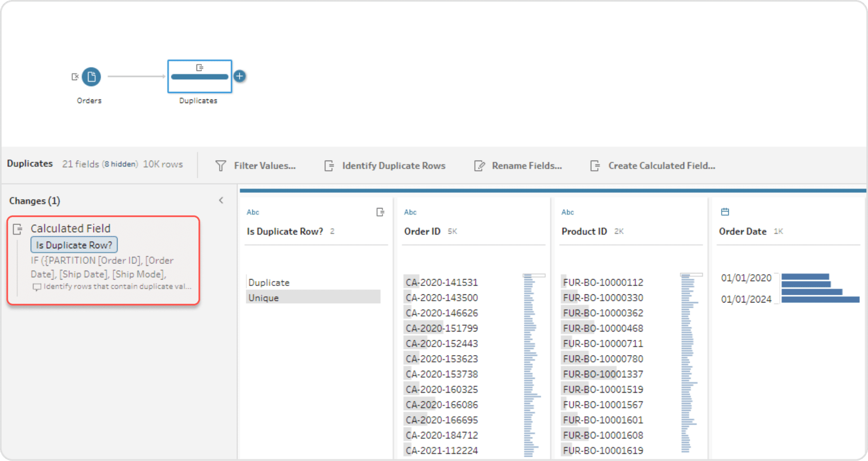
Task: Click the calculated field icon in Changes pane
Action: tap(18, 229)
